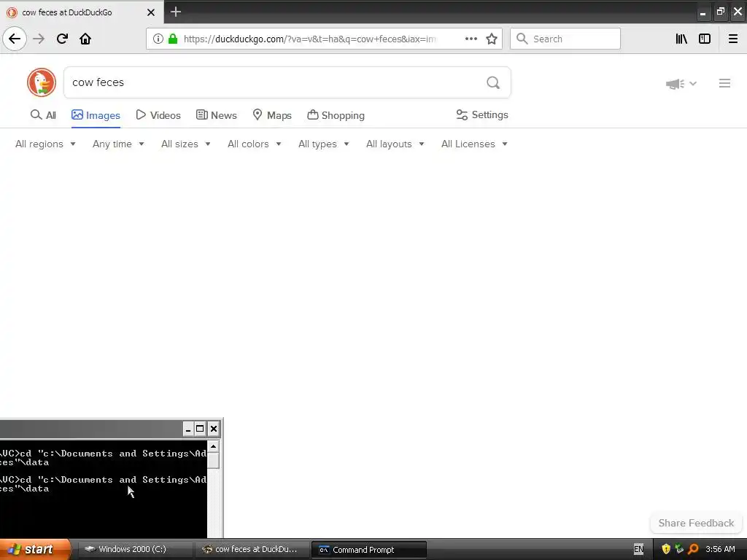
Task: Click the green padlock security icon
Action: (x=173, y=39)
